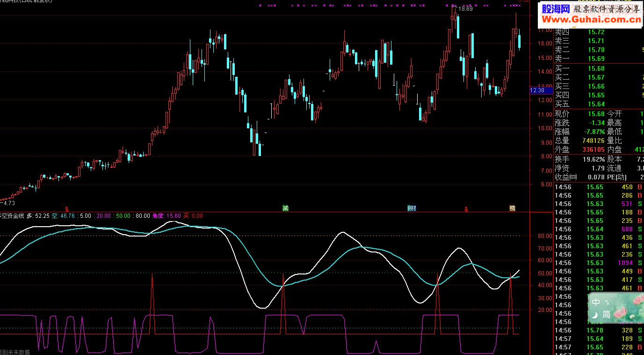Click the 净资 1.79 value

coord(598,168)
